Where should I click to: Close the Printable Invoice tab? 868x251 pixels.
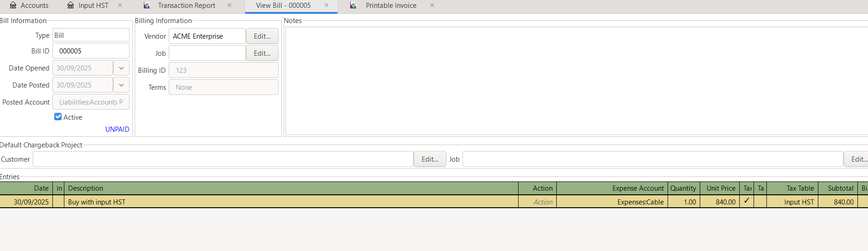pos(432,5)
